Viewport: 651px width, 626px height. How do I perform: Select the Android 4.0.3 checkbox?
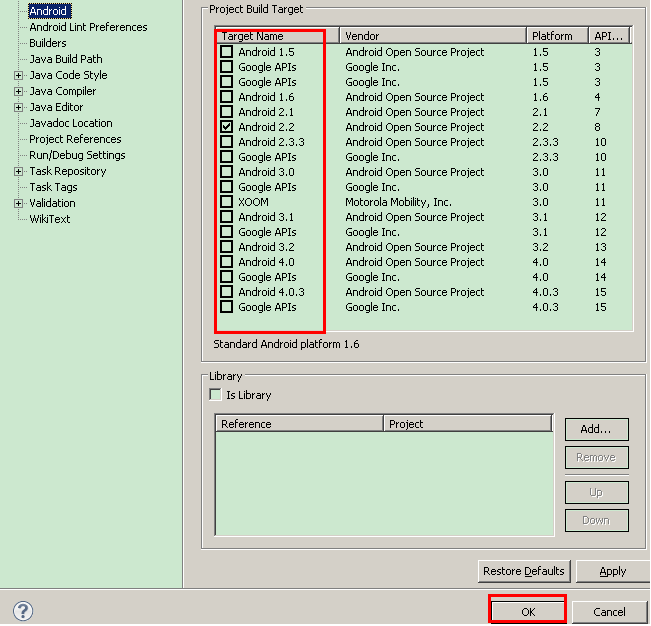click(x=227, y=292)
